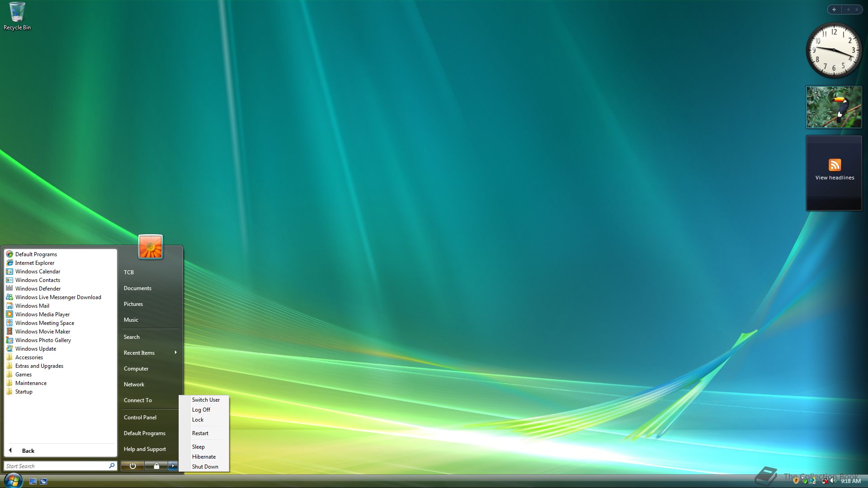Select Lock from power menu
Image resolution: width=868 pixels, height=488 pixels.
click(x=198, y=420)
